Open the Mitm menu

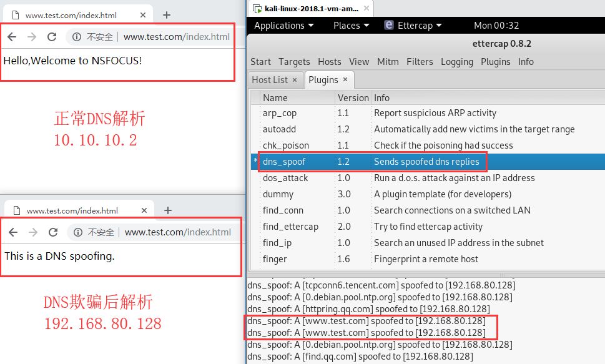point(388,62)
